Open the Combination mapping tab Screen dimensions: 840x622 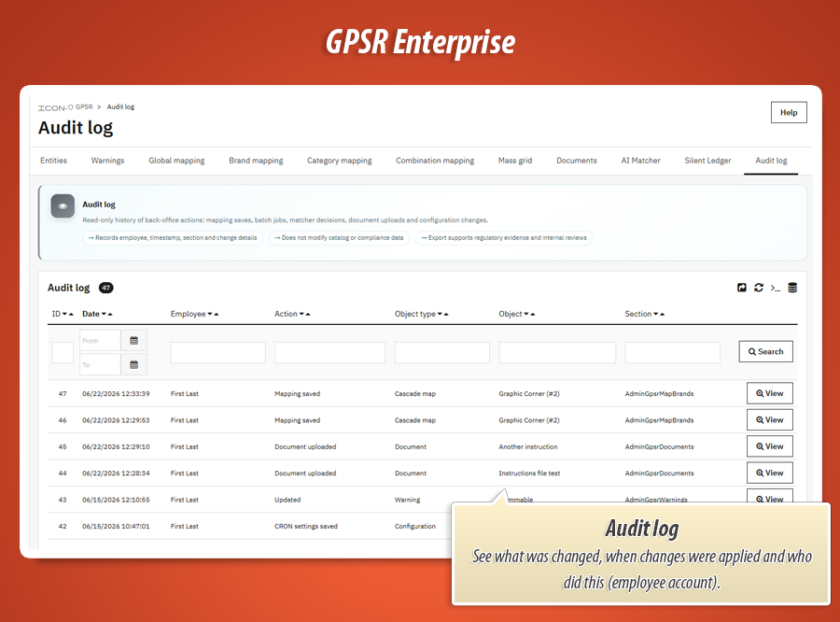coord(435,161)
